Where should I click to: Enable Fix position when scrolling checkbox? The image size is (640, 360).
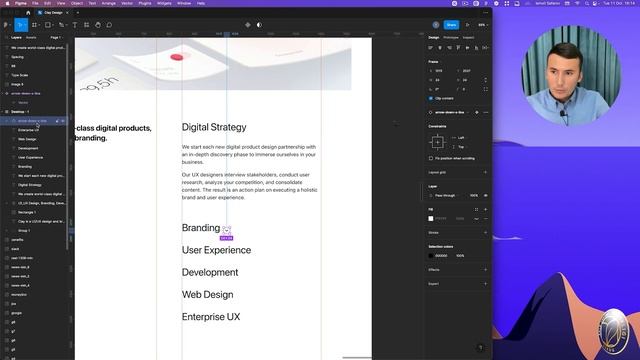click(431, 158)
